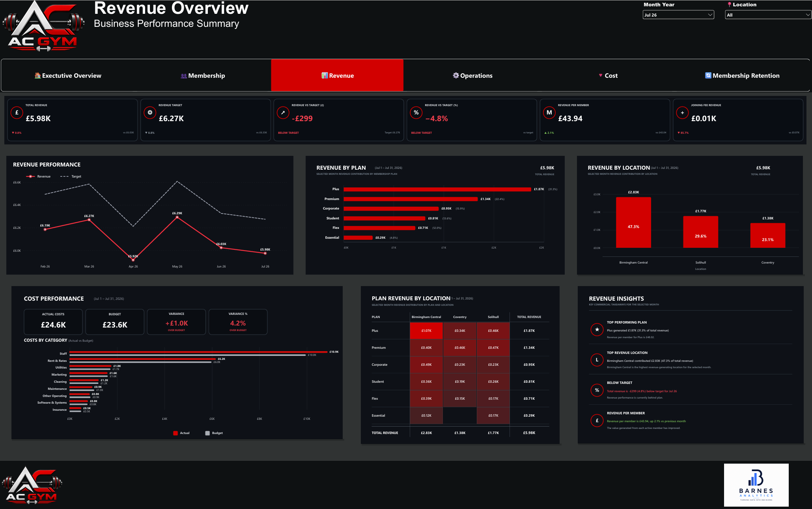Click the arrow icon on Revenue vs Target (£) card
The height and width of the screenshot is (509, 812).
click(x=283, y=112)
